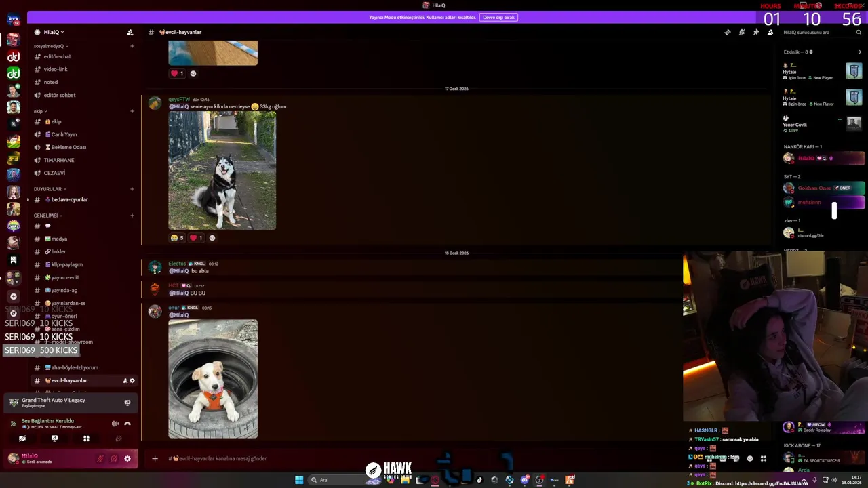This screenshot has width=868, height=488.
Task: Open noise suppression waveform icon
Action: pos(115,424)
